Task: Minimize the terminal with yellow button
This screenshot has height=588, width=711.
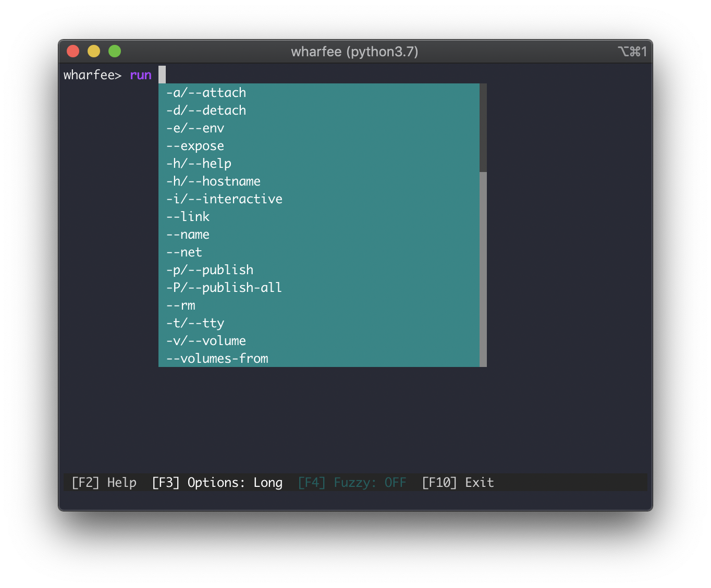Action: pyautogui.click(x=94, y=51)
